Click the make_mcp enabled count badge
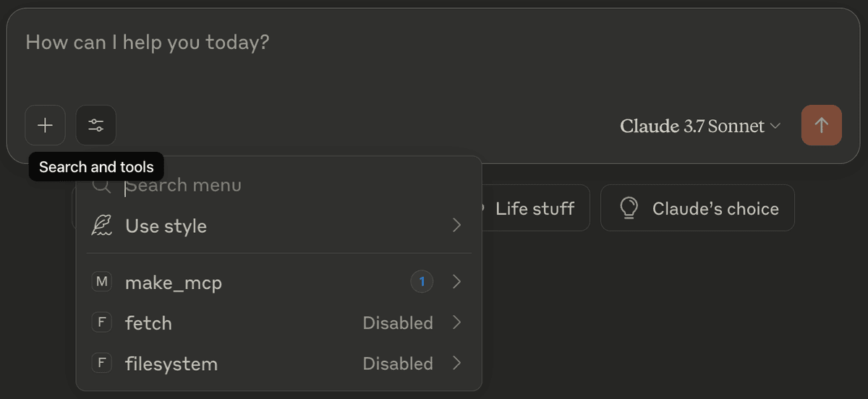Screen dimensions: 868x399 coord(422,282)
